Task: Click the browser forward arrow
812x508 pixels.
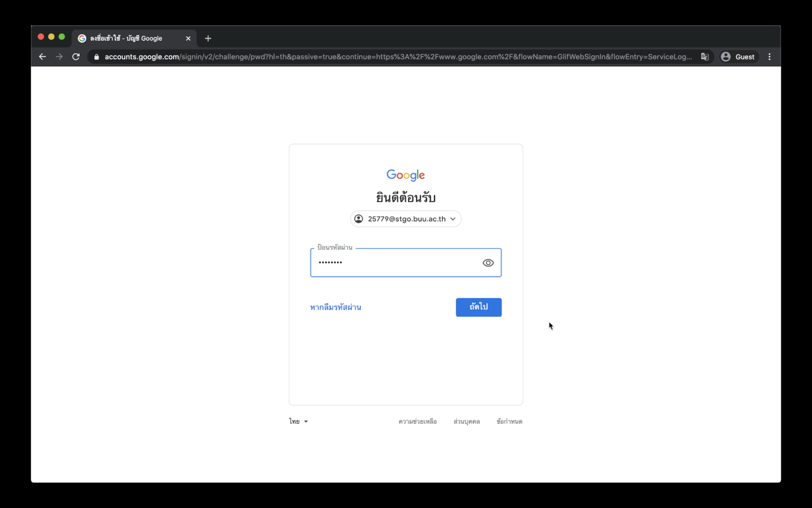Action: pyautogui.click(x=59, y=57)
